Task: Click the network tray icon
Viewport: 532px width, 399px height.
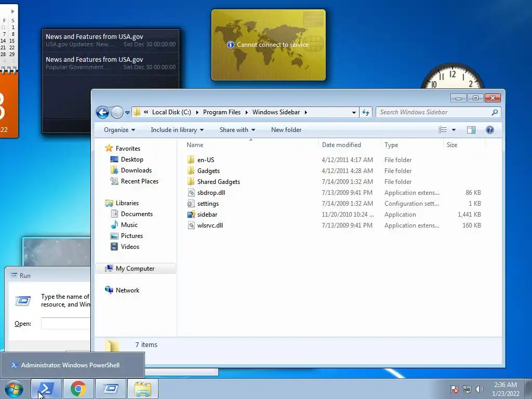Action: point(467,389)
